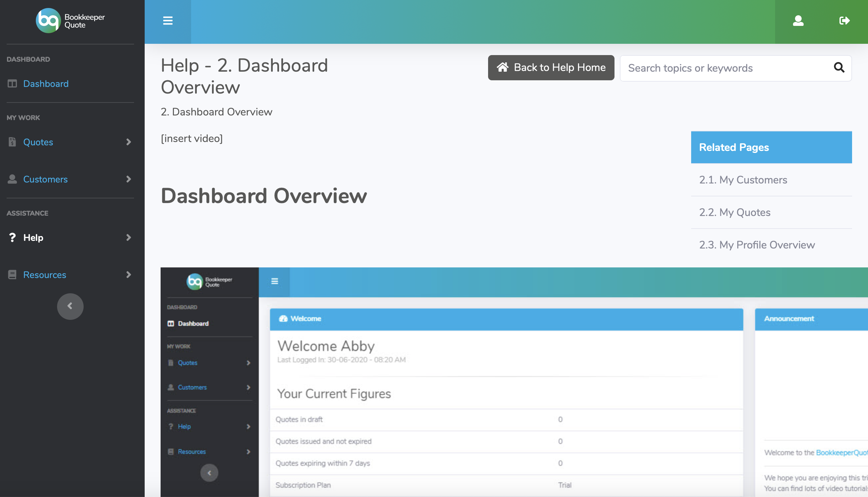
Task: Click the dashboard overview screenshot image
Action: click(512, 382)
